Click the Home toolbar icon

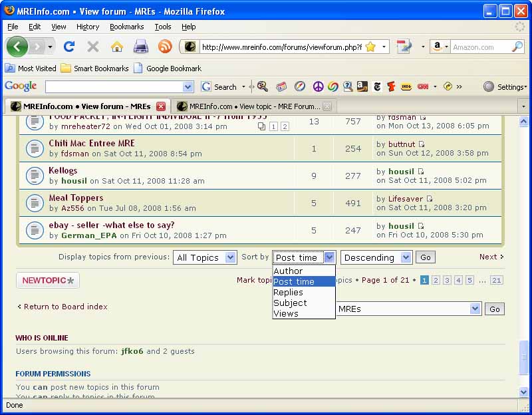click(117, 47)
